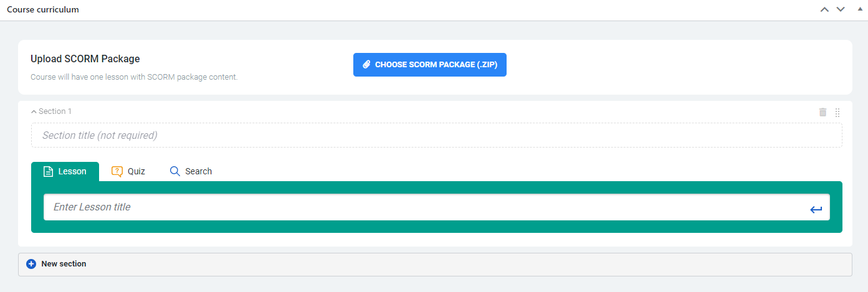Click the paperclip icon on the SCORM button
The width and height of the screenshot is (868, 292).
point(367,65)
